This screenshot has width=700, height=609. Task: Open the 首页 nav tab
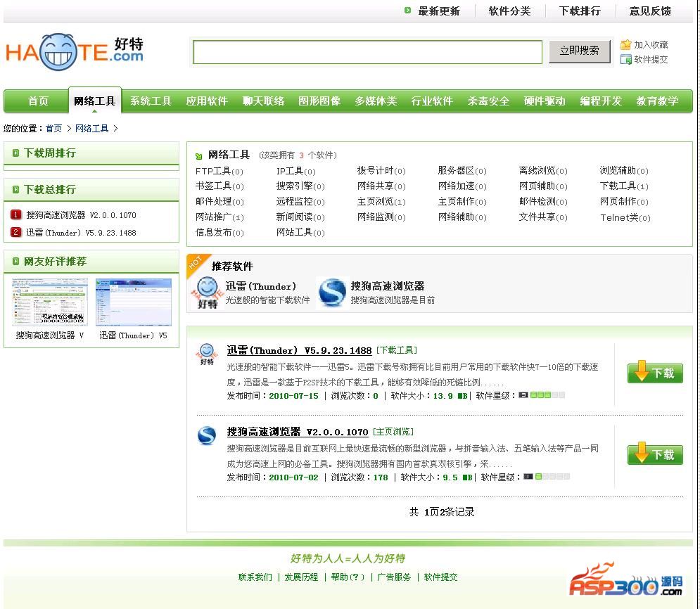[x=38, y=101]
